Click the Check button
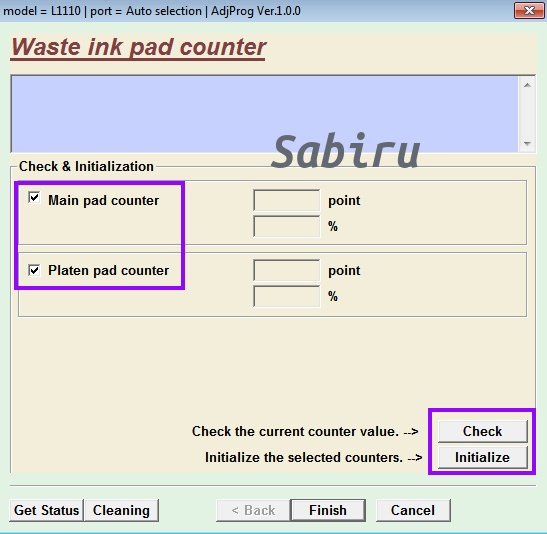 pyautogui.click(x=482, y=431)
